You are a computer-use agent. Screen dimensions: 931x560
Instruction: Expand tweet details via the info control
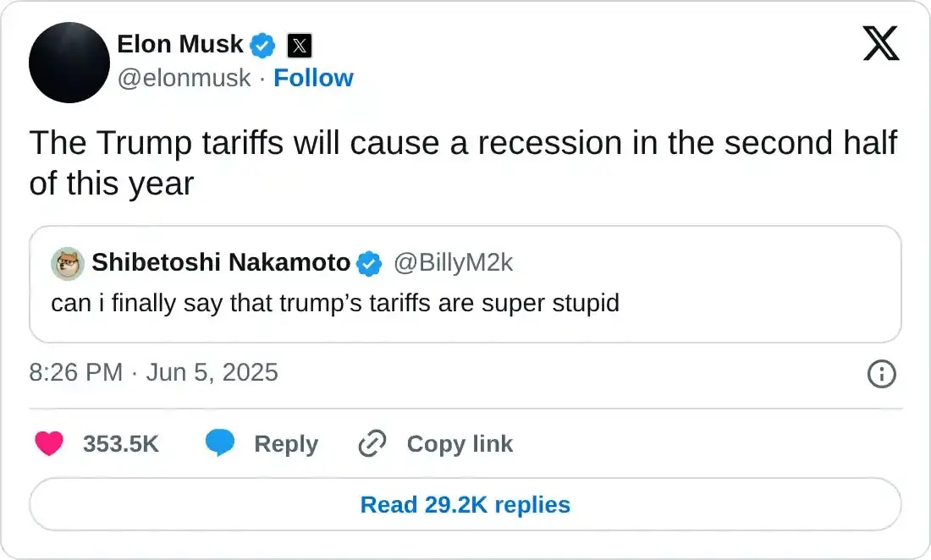pyautogui.click(x=881, y=374)
